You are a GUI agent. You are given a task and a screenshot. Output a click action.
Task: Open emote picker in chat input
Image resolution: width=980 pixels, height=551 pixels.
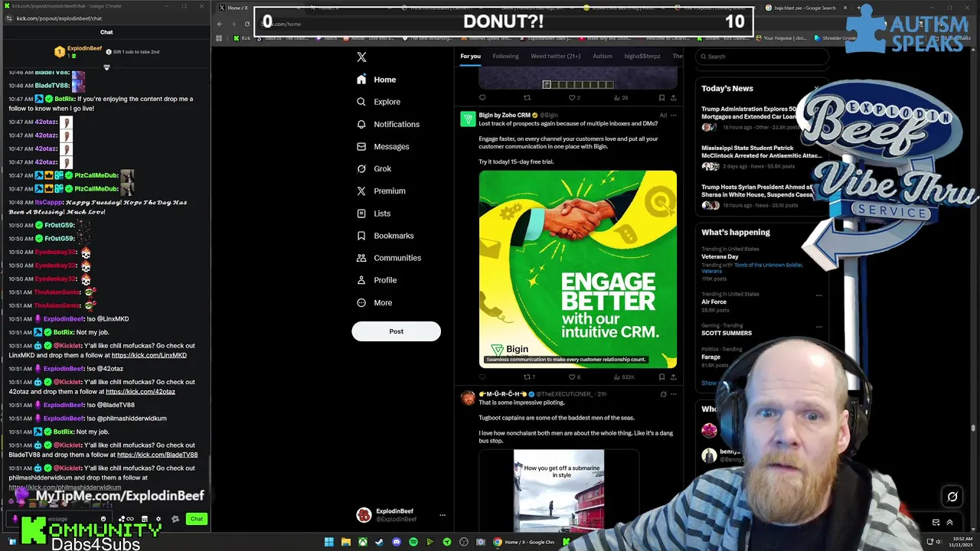click(x=103, y=519)
